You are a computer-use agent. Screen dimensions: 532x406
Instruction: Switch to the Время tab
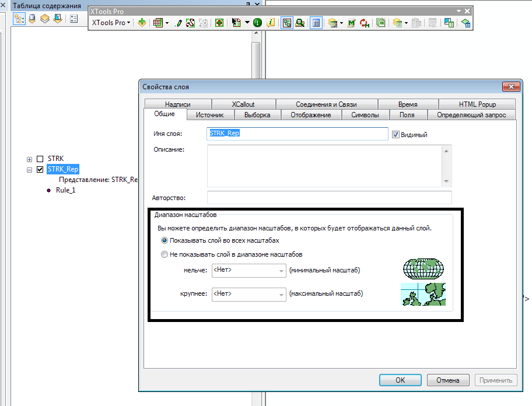[408, 104]
